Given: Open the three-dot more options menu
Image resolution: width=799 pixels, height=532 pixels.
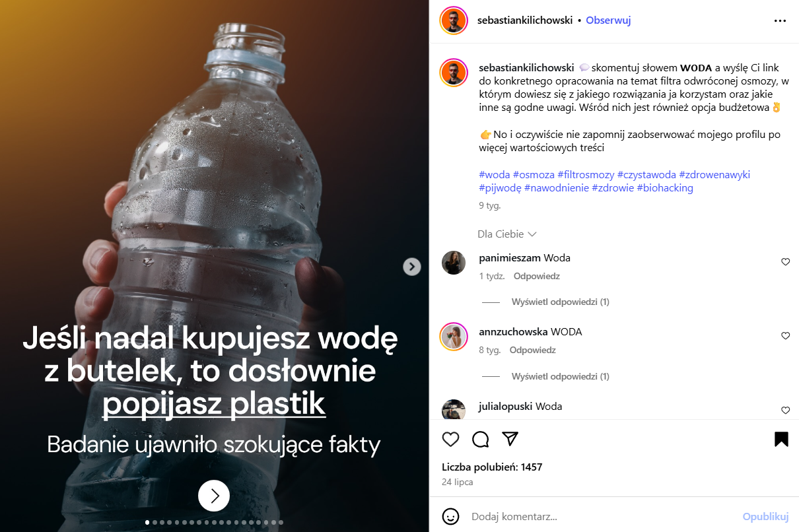Looking at the screenshot, I should [780, 20].
